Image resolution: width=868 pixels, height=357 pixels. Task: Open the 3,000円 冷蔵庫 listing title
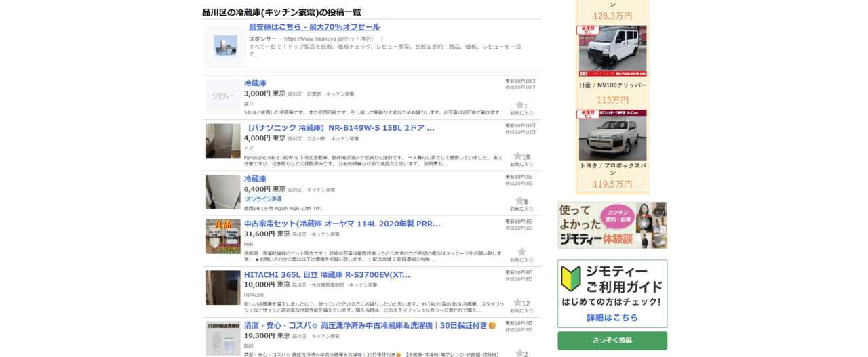pyautogui.click(x=255, y=83)
